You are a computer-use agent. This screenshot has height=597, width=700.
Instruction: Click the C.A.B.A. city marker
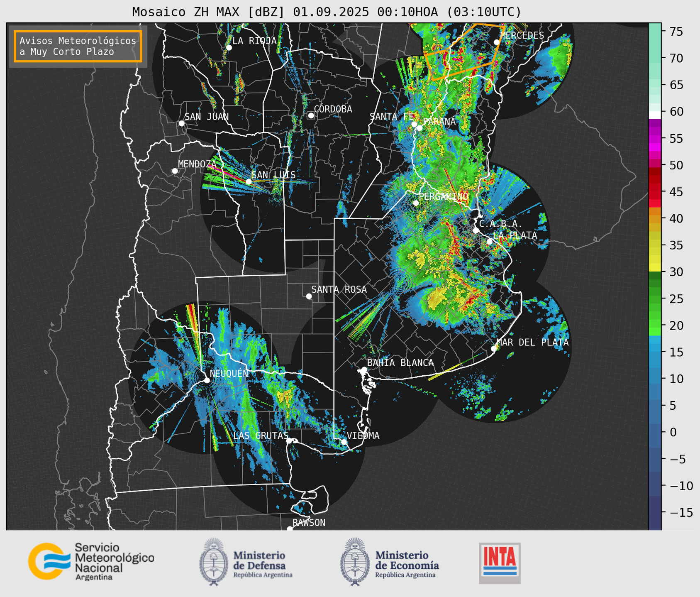pyautogui.click(x=476, y=230)
